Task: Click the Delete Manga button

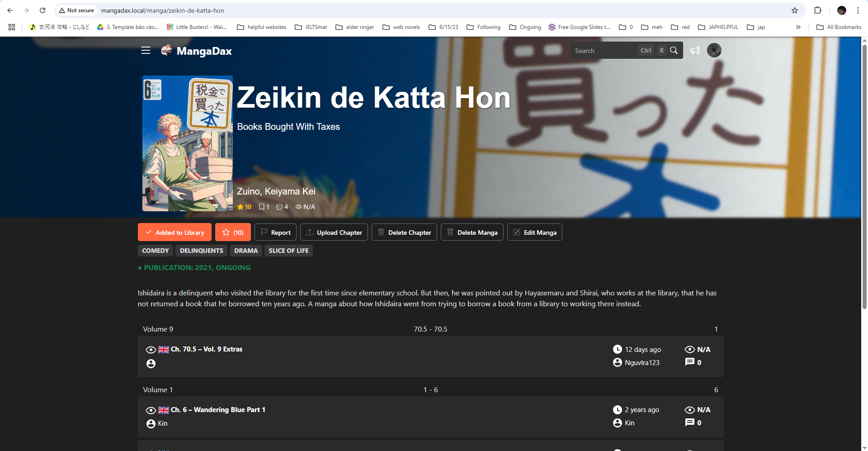Action: (472, 233)
